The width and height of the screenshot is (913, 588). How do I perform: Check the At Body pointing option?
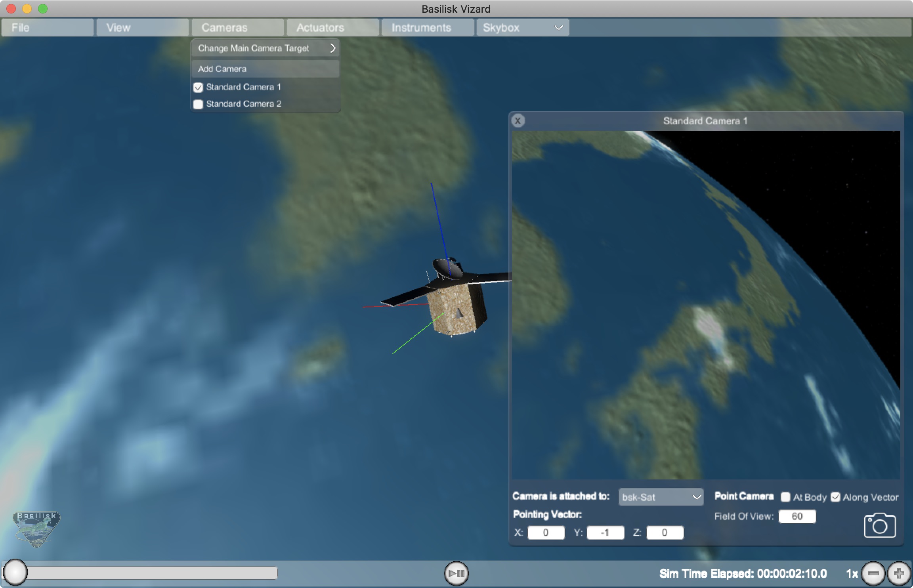[785, 497]
